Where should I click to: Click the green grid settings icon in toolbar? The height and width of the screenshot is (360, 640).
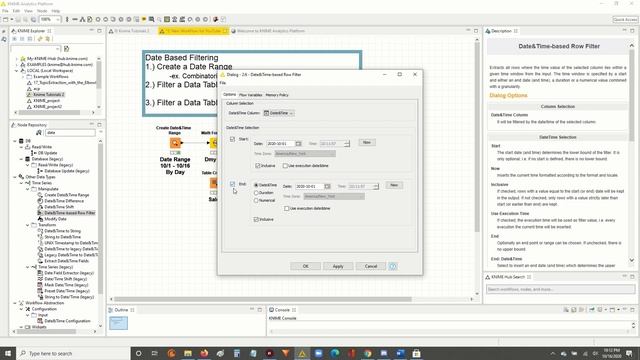pyautogui.click(x=167, y=19)
